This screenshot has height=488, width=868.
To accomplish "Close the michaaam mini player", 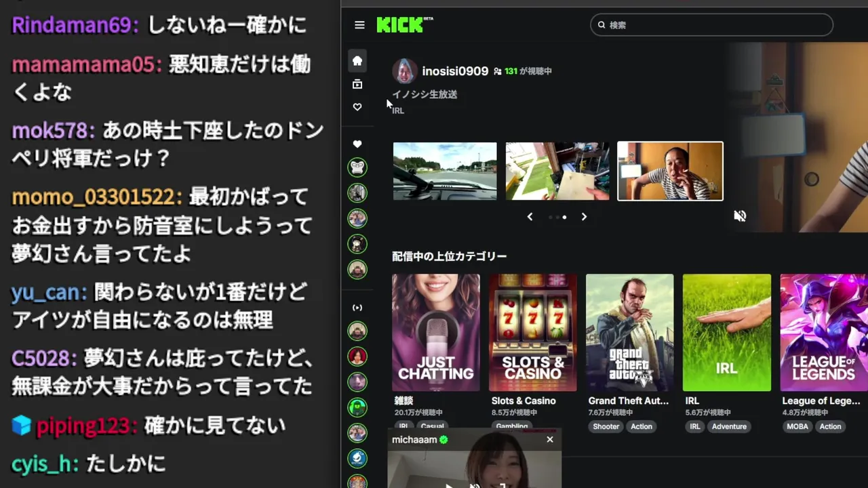I will [x=550, y=440].
